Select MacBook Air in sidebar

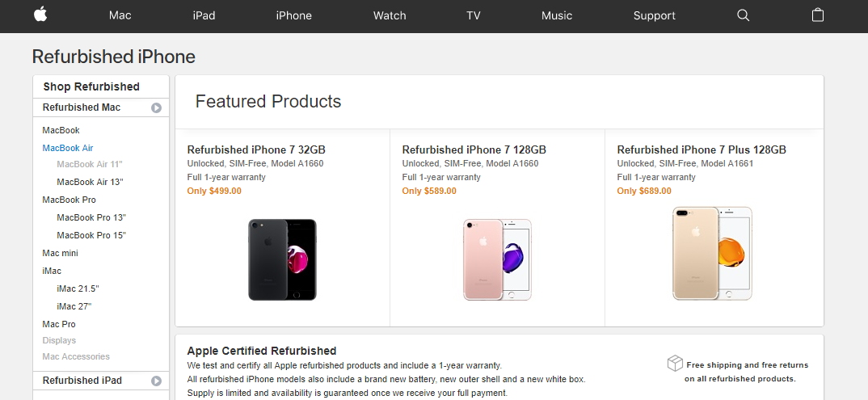[x=68, y=148]
